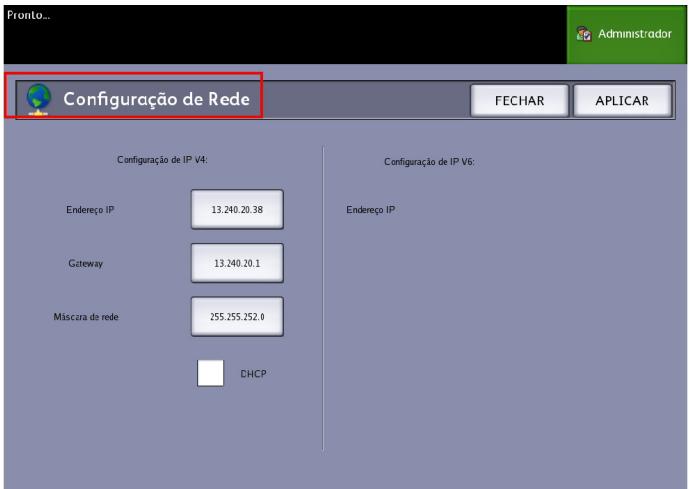Click the Configuração de Rede title
Image resolution: width=689 pixels, height=489 pixels.
tap(156, 99)
